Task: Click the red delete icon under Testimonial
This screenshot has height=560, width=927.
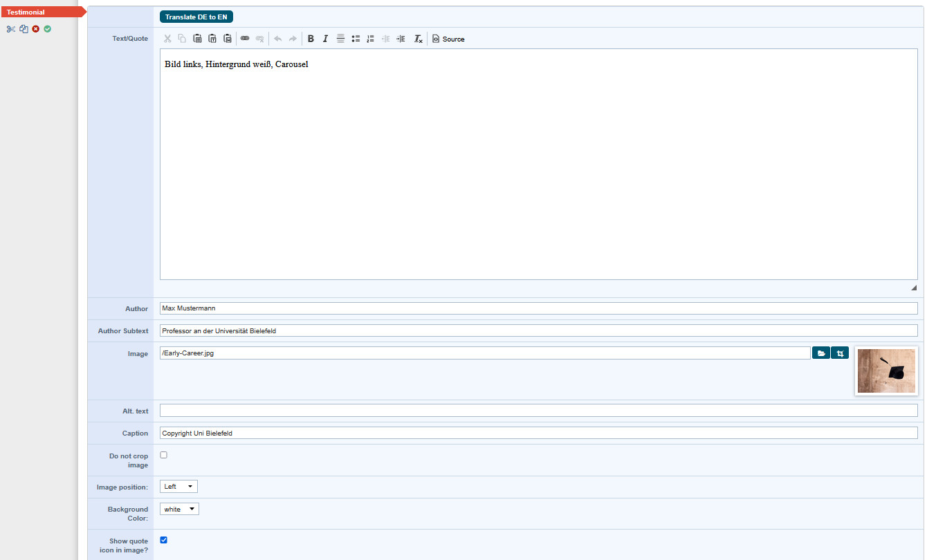Action: click(x=35, y=29)
